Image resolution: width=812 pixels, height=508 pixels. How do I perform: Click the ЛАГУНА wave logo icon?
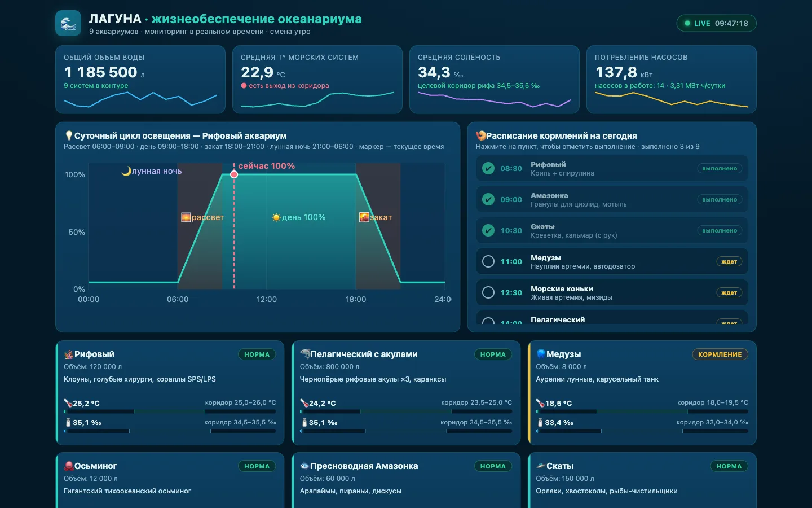pyautogui.click(x=68, y=24)
